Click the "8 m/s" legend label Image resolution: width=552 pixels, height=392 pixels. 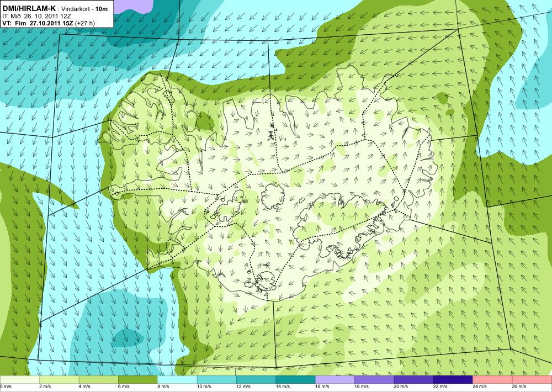pyautogui.click(x=163, y=386)
